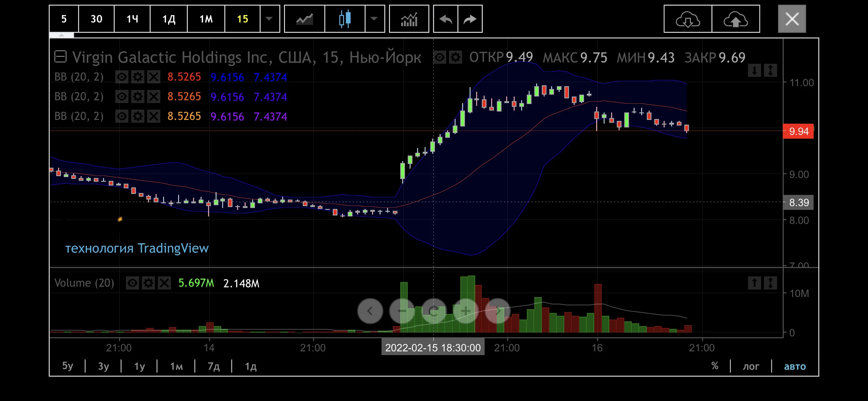Move the Volume pane up
868x401 pixels.
click(755, 283)
